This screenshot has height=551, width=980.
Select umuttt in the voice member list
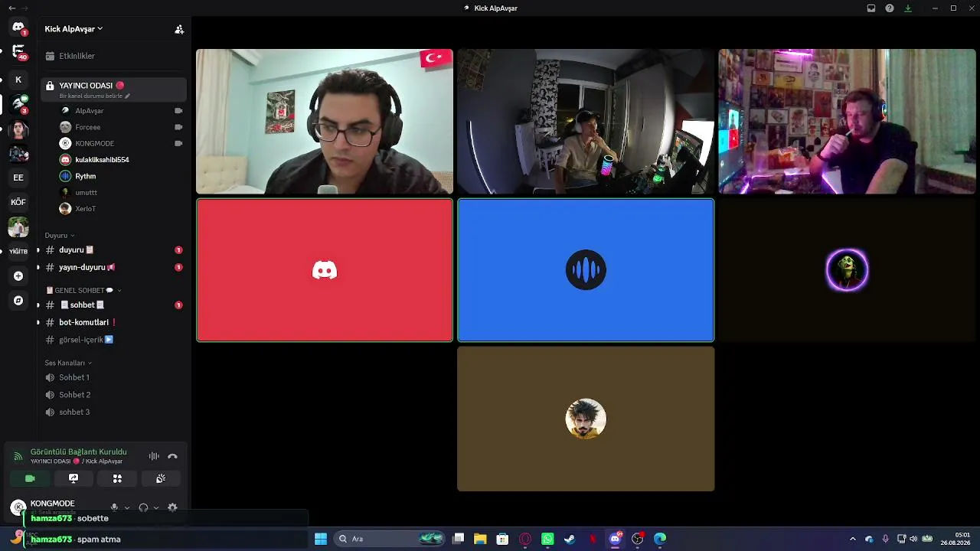[x=121, y=193]
